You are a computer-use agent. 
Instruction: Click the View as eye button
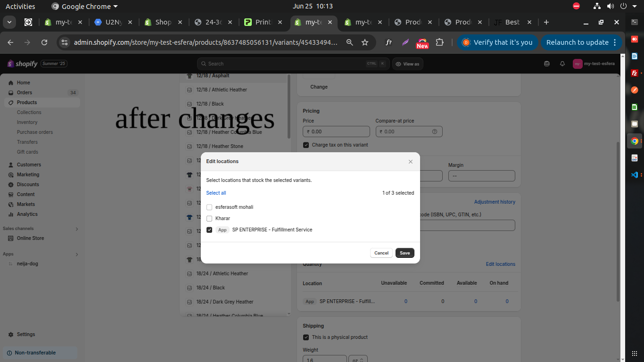407,64
